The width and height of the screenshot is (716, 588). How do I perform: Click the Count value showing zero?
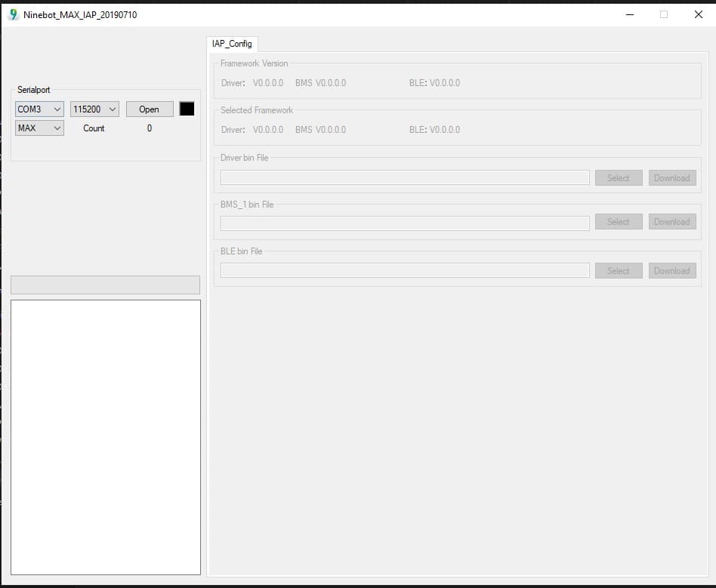click(x=149, y=128)
